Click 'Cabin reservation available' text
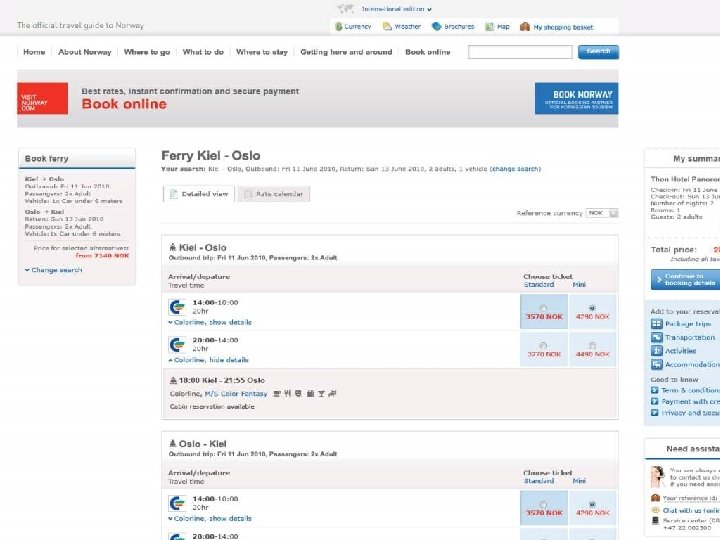720x540 pixels. coord(212,407)
